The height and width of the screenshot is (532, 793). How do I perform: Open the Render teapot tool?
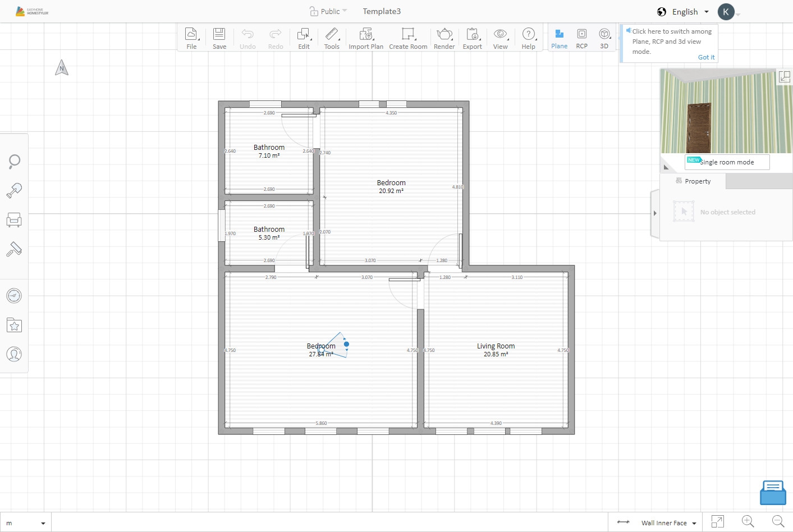pos(444,38)
